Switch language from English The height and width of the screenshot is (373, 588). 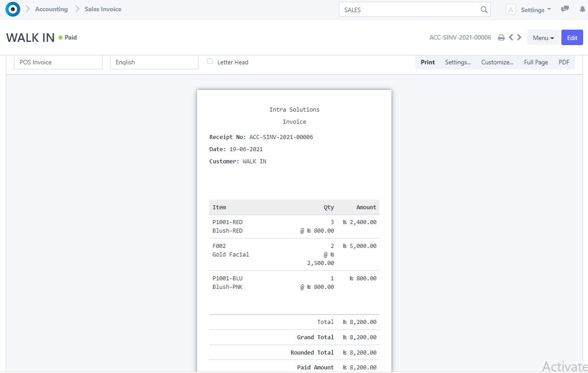154,62
